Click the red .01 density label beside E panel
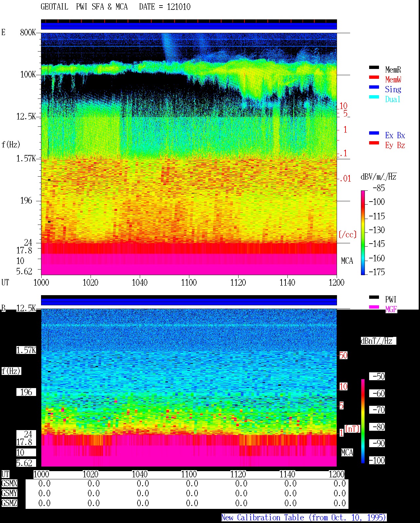Viewport: 420px width, 523px height. (x=345, y=179)
